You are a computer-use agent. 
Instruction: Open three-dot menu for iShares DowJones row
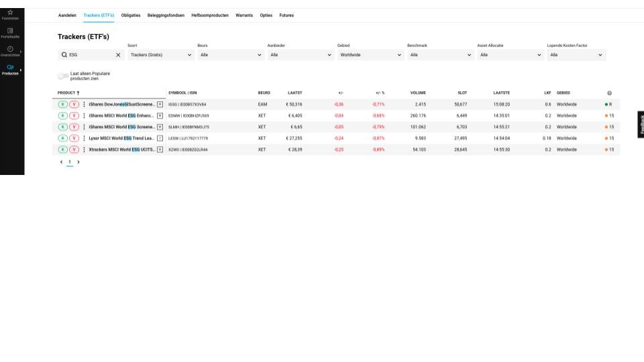(x=84, y=105)
